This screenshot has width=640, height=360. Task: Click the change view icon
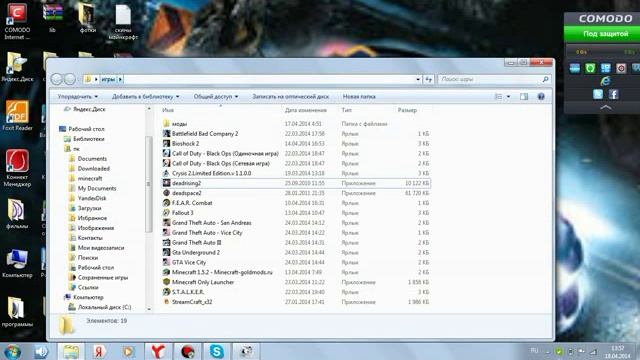pyautogui.click(x=498, y=97)
